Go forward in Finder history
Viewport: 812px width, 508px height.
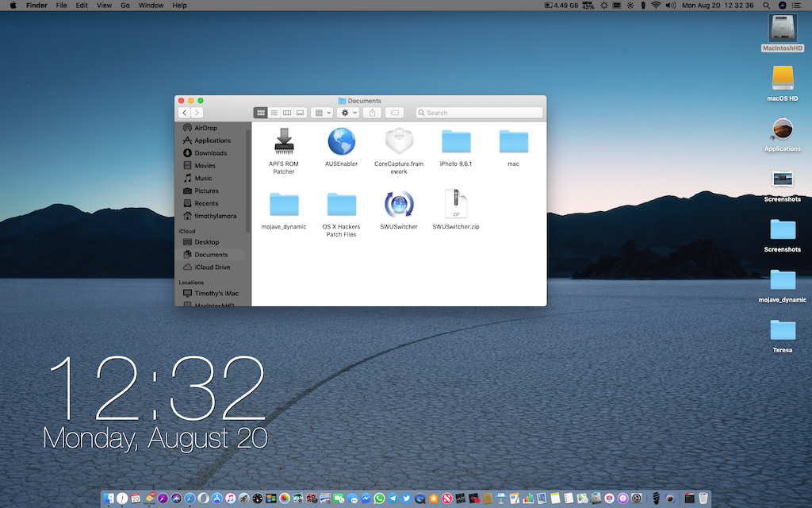point(197,113)
